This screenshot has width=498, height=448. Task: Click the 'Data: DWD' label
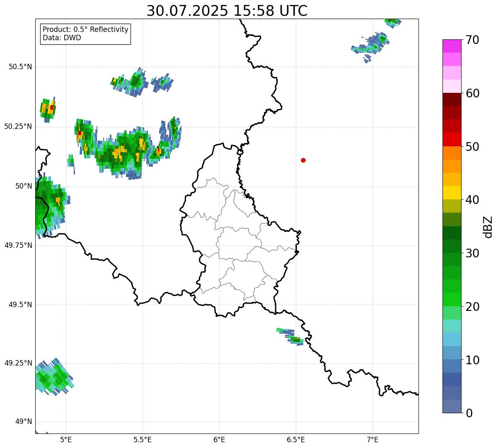coord(62,38)
